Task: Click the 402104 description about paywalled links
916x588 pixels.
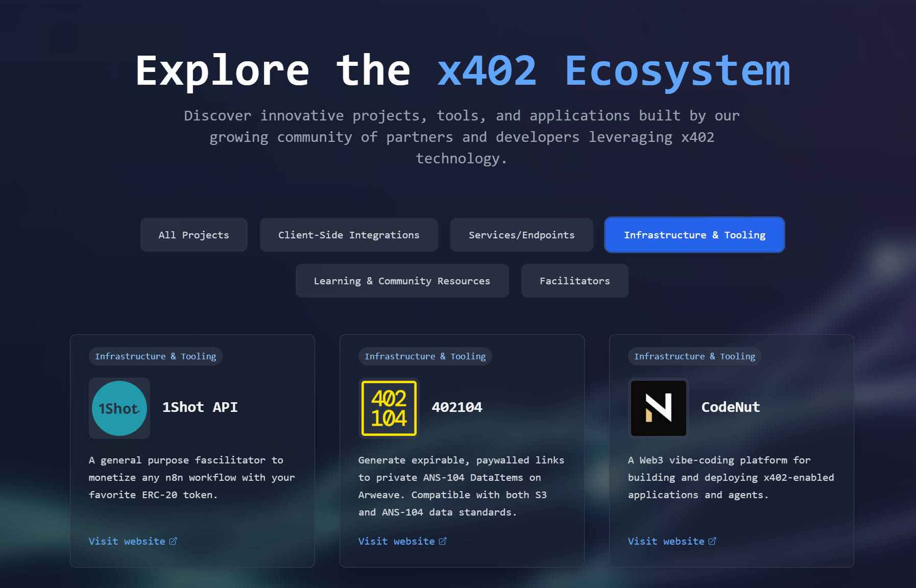Action: click(x=462, y=486)
